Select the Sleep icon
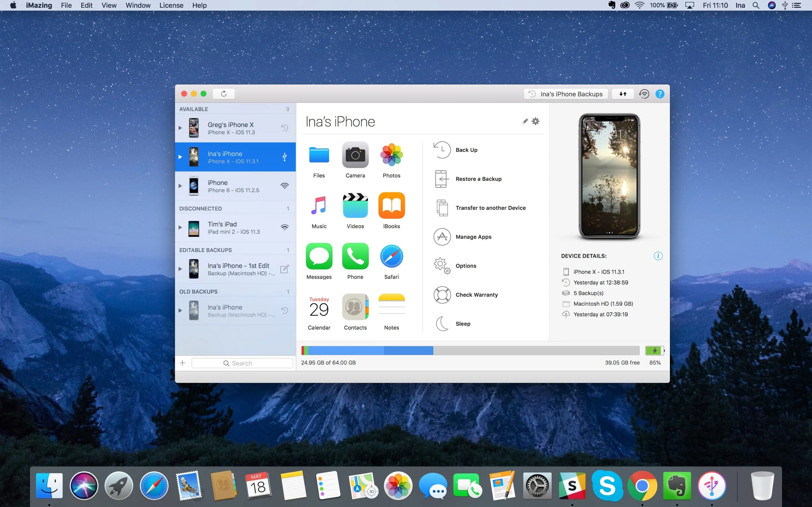 click(443, 323)
